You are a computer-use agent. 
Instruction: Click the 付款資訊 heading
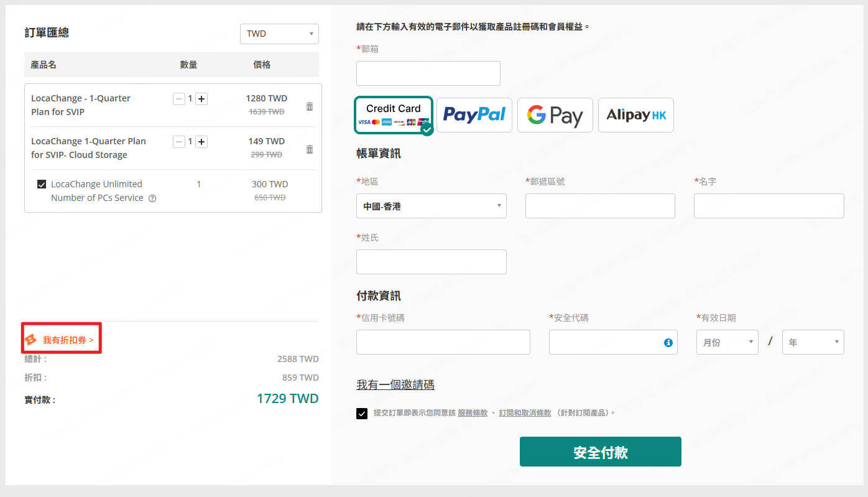point(379,295)
